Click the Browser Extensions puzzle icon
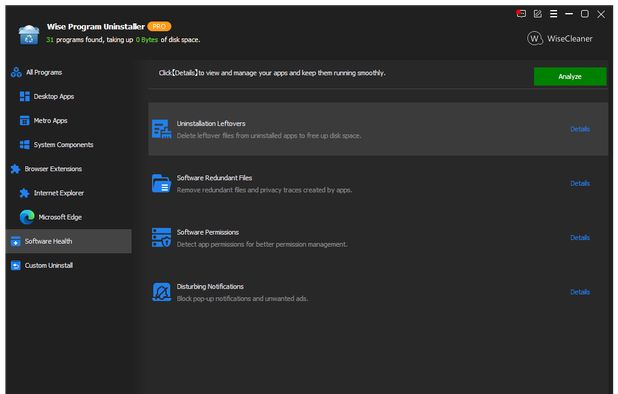618x394 pixels. [x=15, y=169]
